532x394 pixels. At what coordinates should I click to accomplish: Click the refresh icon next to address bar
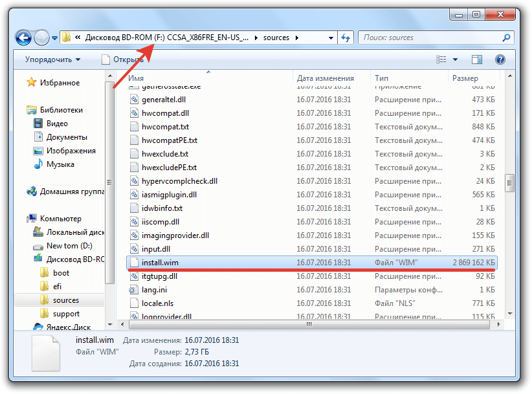(x=346, y=38)
